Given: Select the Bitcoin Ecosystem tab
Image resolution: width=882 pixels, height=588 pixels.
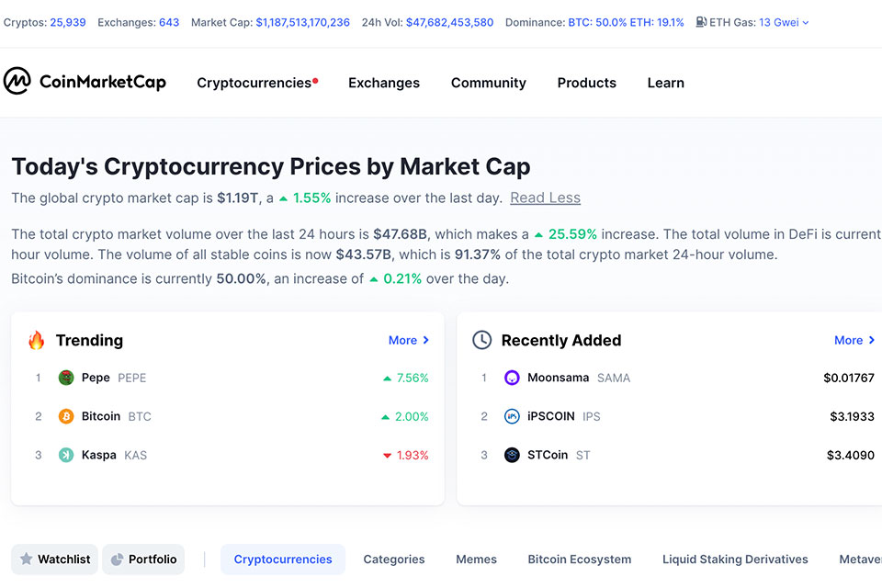Looking at the screenshot, I should pos(579,560).
